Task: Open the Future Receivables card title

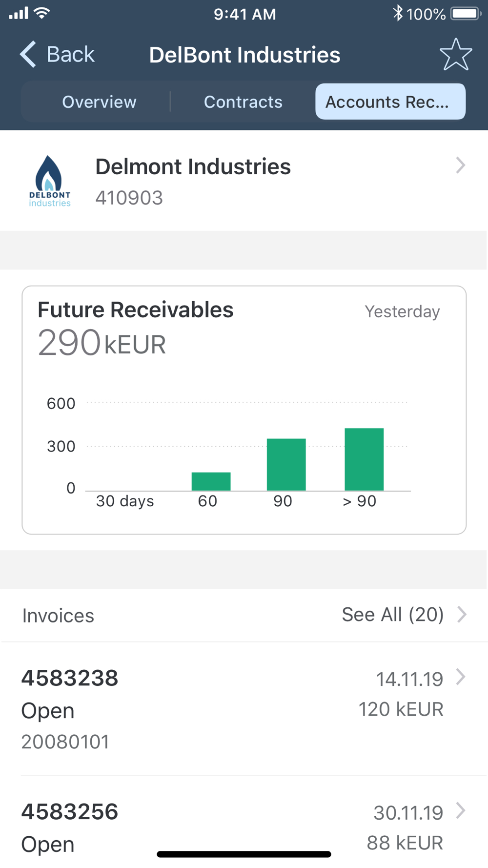Action: coord(135,310)
